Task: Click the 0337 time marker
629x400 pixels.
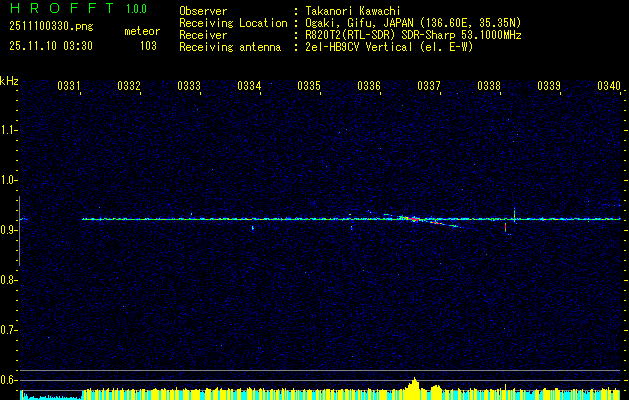Action: tap(429, 86)
